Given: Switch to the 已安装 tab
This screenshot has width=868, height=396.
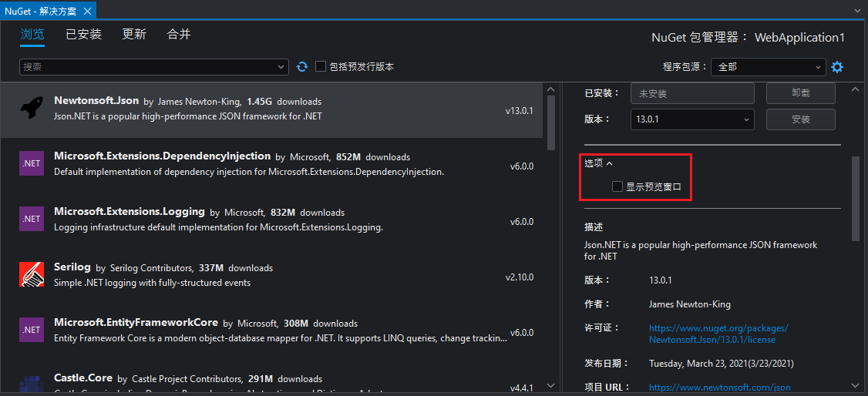Looking at the screenshot, I should pyautogui.click(x=84, y=35).
